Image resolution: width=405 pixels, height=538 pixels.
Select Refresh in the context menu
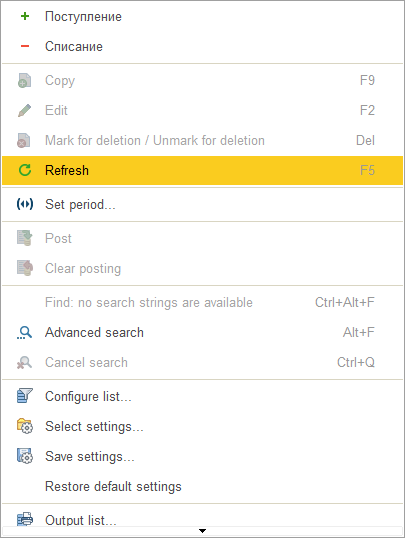[x=202, y=171]
